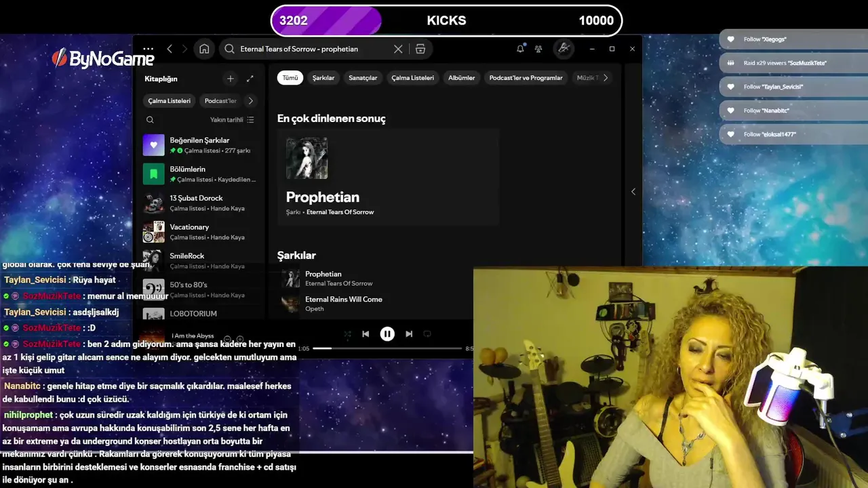
Task: Click the KICKS goal progress bar
Action: click(446, 20)
